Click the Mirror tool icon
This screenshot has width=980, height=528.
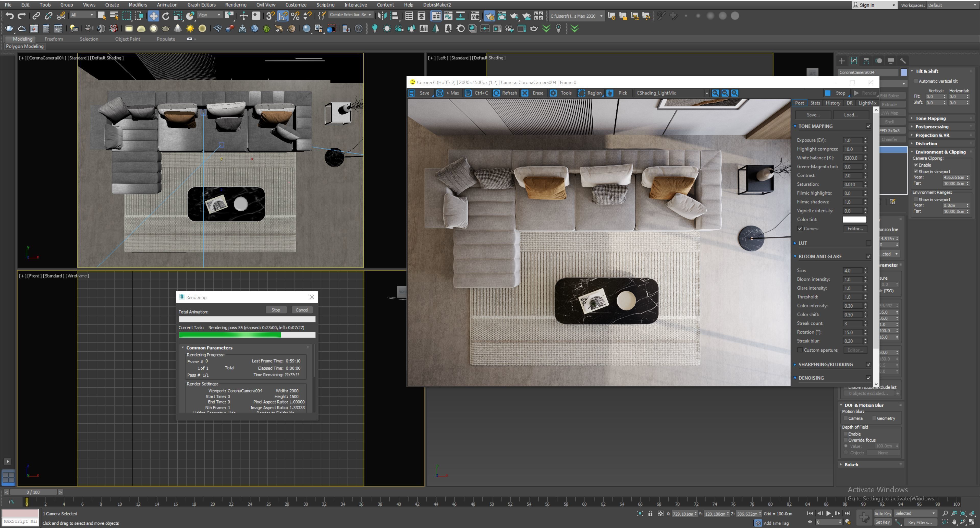(382, 16)
